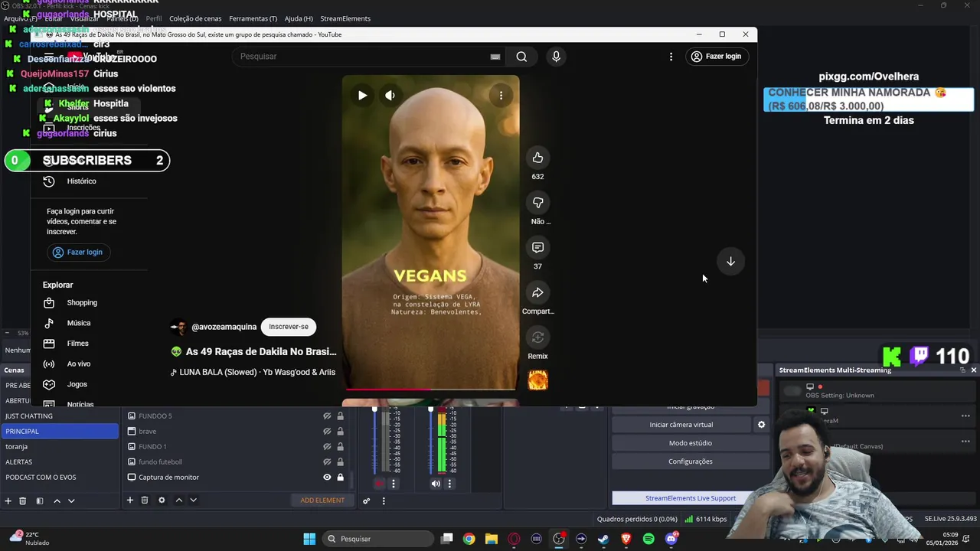Click ADD ELEMENT button
This screenshot has width=980, height=551.
[x=322, y=500]
